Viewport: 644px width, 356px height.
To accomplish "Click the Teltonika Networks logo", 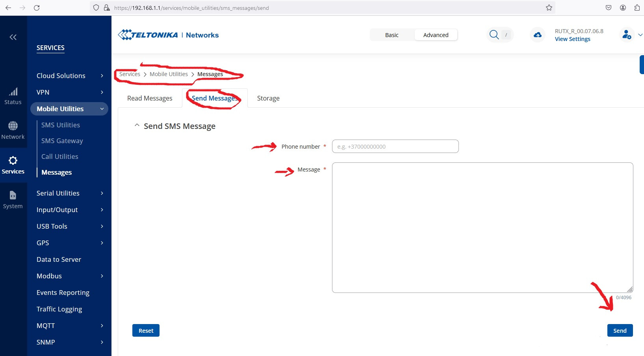I will click(168, 35).
